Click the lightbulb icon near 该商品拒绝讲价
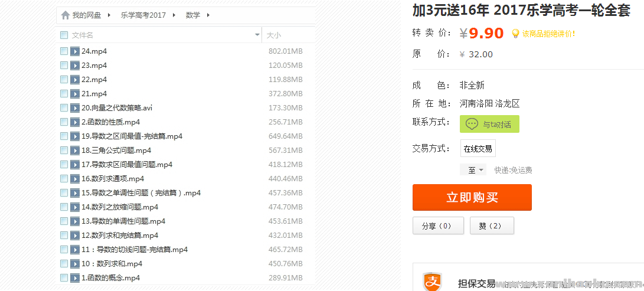This screenshot has height=291, width=644. (515, 34)
